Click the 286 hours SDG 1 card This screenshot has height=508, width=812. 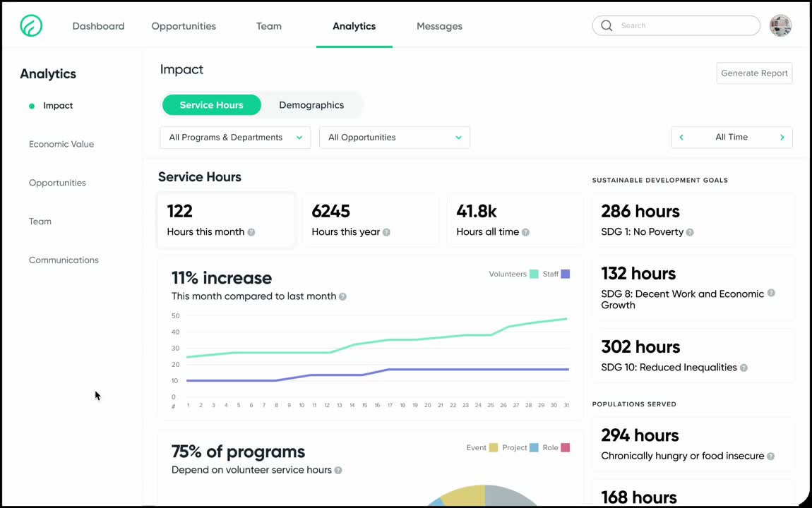693,220
